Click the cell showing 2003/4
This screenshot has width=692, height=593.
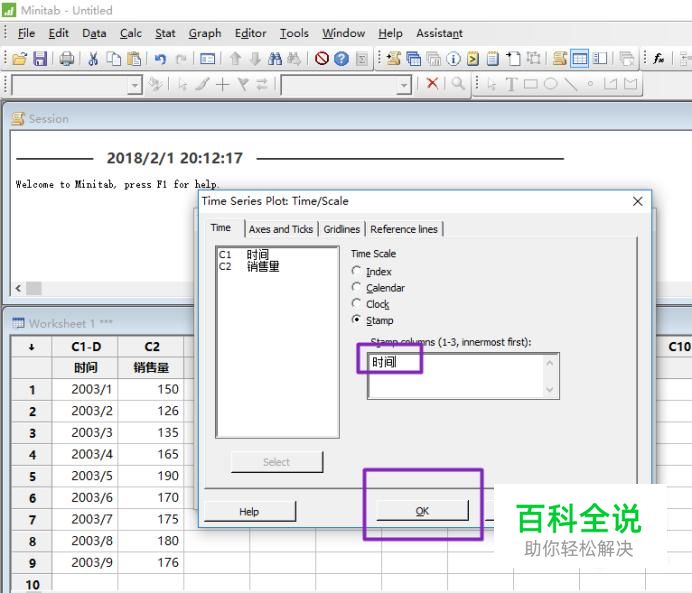point(86,454)
